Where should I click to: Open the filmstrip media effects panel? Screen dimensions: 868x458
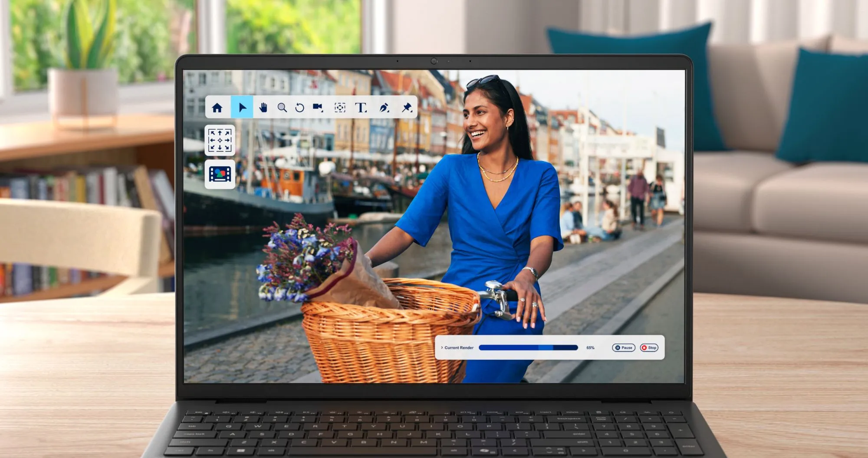(220, 174)
